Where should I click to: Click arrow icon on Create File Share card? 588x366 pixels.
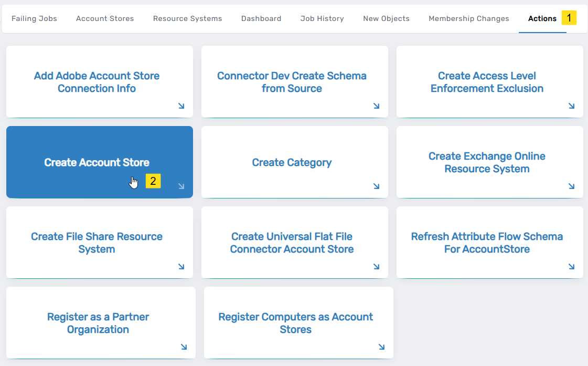pyautogui.click(x=181, y=267)
